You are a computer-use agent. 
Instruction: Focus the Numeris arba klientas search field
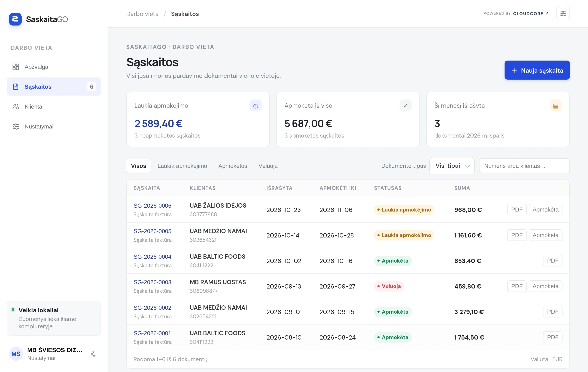tap(524, 166)
